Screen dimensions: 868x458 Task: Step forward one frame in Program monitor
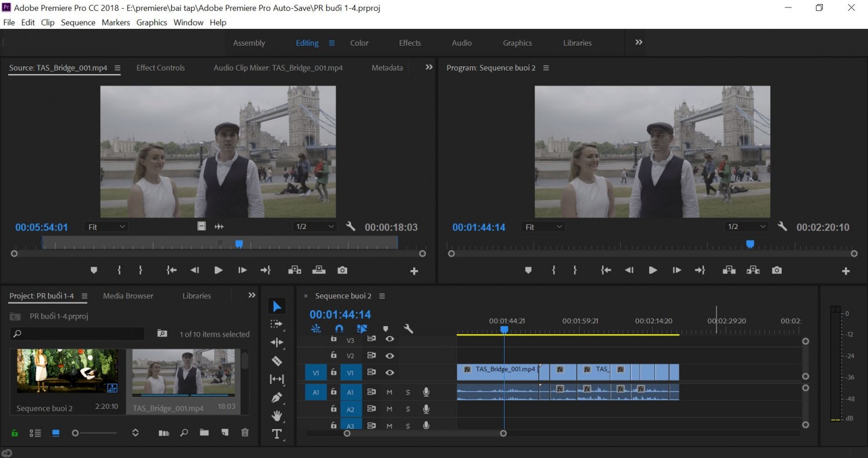coord(676,270)
